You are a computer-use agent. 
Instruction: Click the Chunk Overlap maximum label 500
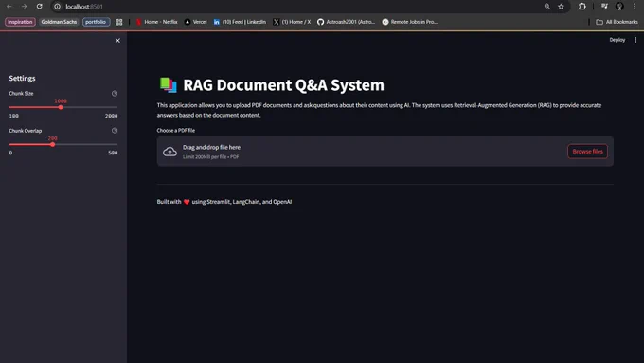tap(113, 153)
